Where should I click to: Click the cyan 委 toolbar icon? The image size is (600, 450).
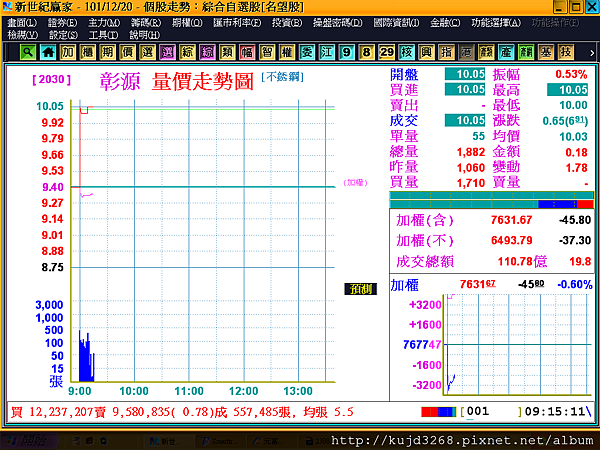[x=307, y=52]
